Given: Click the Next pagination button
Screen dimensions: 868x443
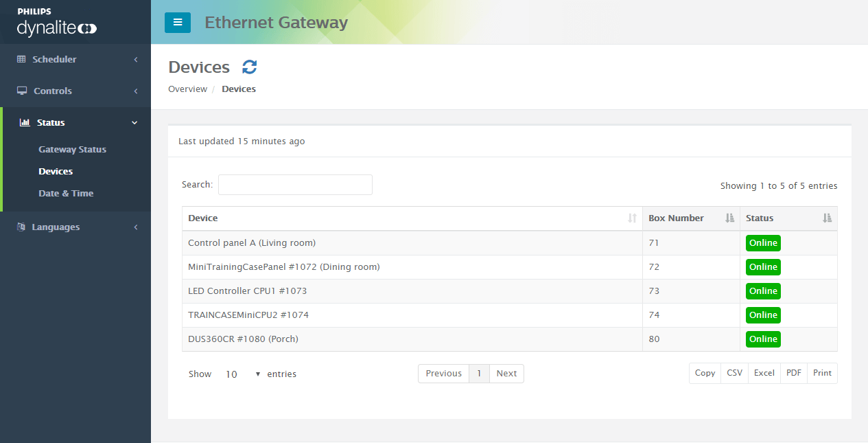Looking at the screenshot, I should click(x=506, y=373).
